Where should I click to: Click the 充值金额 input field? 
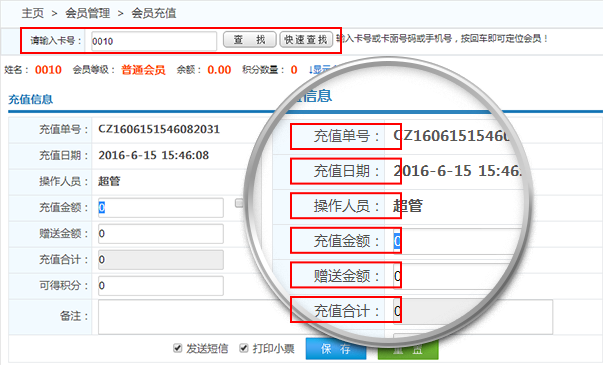(161, 208)
